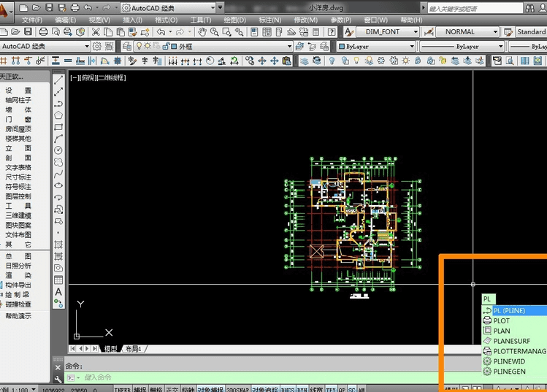547x392 pixels.
Task: Open 绘图(D) menu
Action: [x=234, y=20]
